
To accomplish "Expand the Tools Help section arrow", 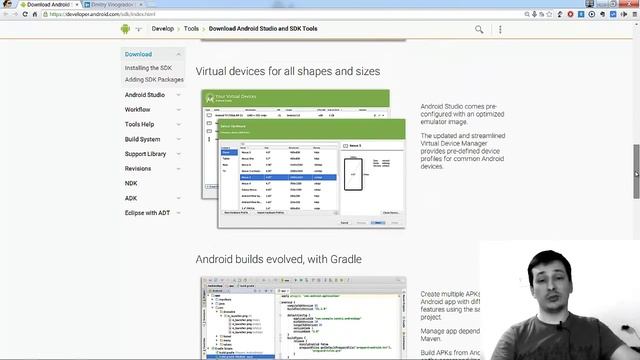I will [178, 124].
